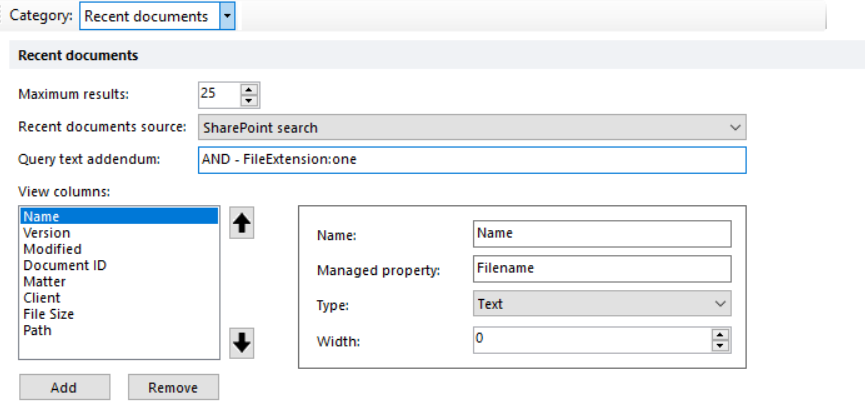
Task: Decrease Maximum results with down spinner
Action: (249, 100)
